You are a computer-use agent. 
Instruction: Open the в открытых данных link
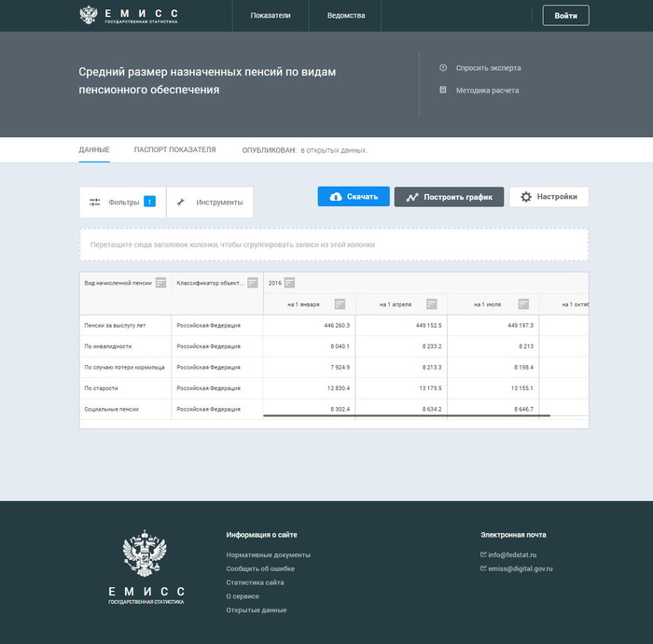[x=334, y=150]
